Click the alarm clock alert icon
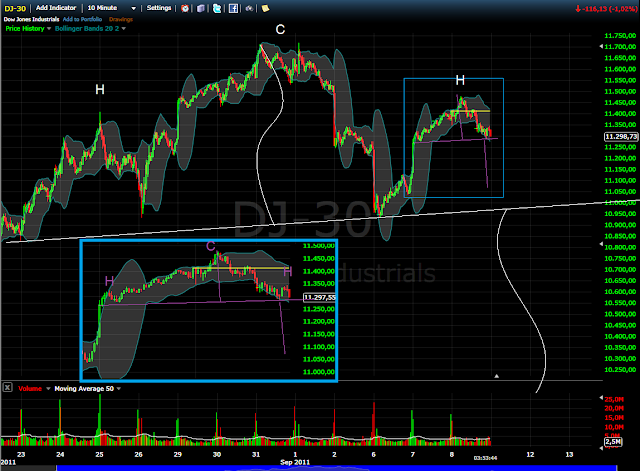This screenshot has width=640, height=471. (x=185, y=8)
